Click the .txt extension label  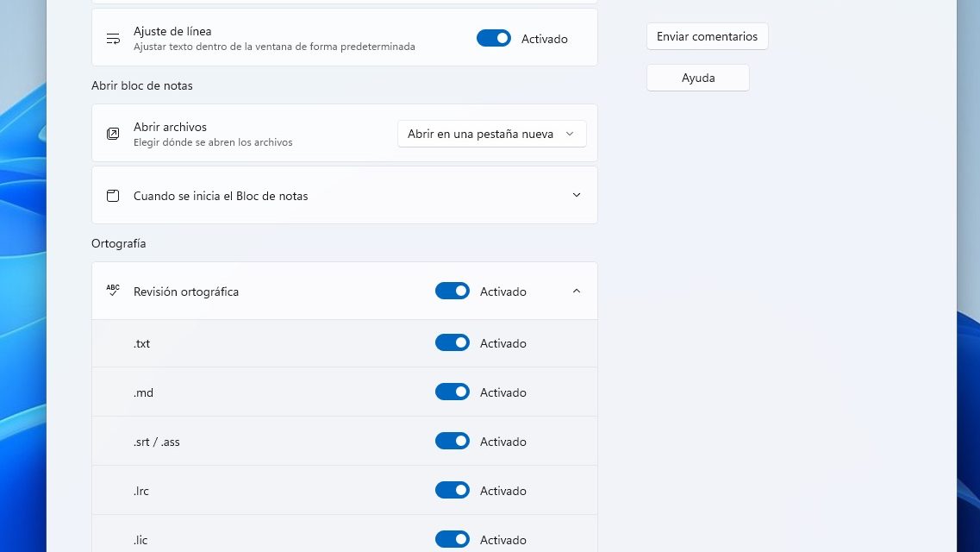click(x=142, y=343)
